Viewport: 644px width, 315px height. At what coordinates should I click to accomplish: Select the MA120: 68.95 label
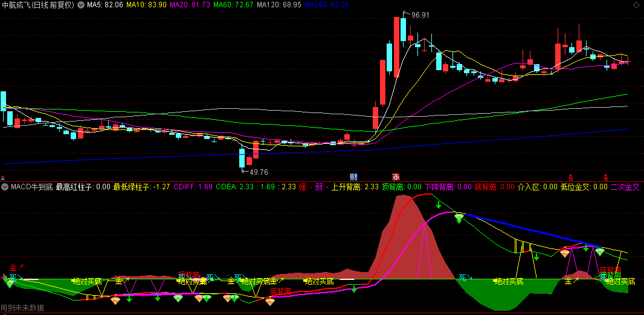pos(279,5)
